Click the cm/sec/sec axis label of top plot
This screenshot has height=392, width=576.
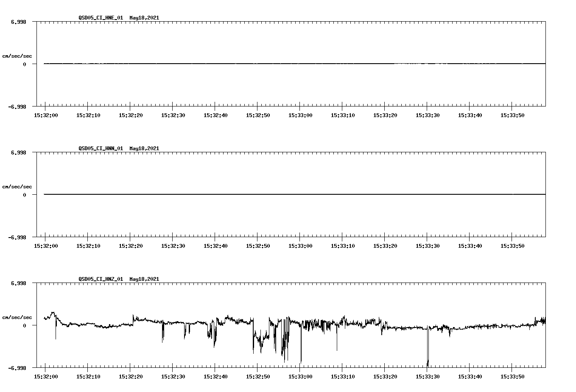[x=17, y=56]
